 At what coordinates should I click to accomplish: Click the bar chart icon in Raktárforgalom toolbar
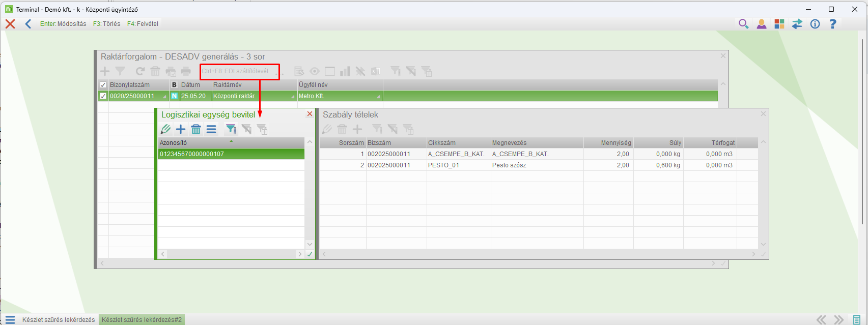pyautogui.click(x=345, y=71)
